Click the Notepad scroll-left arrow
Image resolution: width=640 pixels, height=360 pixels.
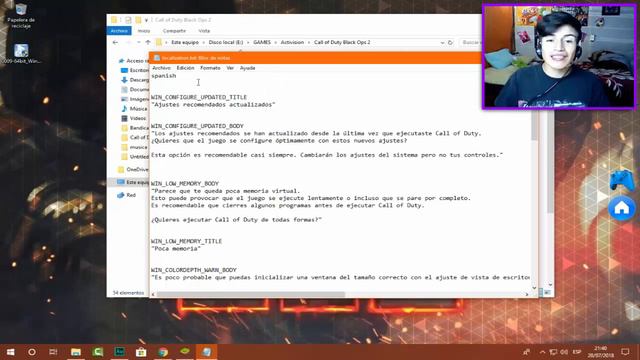pyautogui.click(x=153, y=294)
